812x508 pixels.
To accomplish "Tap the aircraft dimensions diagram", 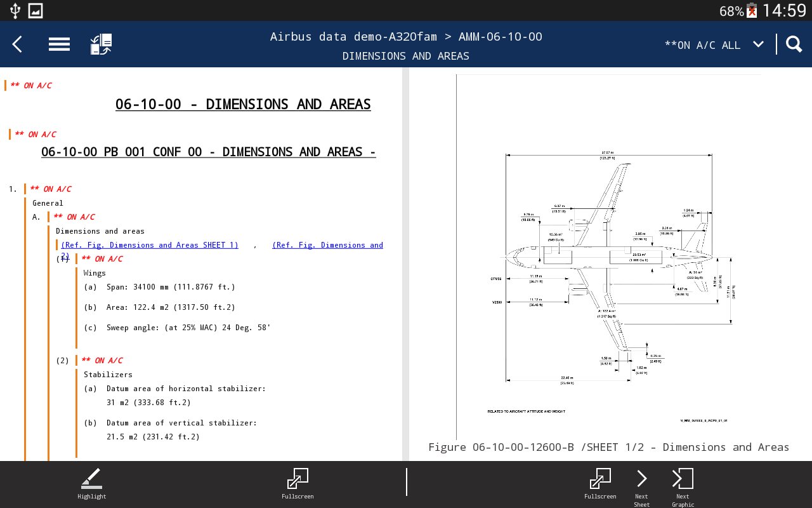I will [609, 267].
